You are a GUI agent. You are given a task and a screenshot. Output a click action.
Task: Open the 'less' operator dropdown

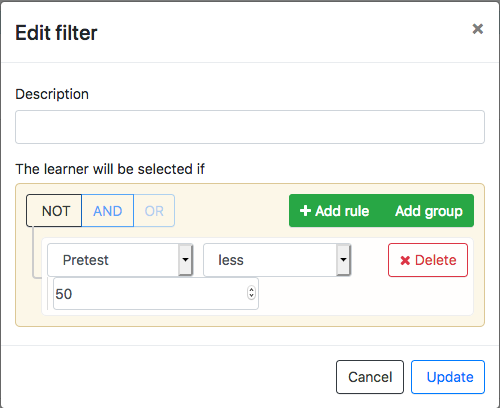[x=277, y=260]
